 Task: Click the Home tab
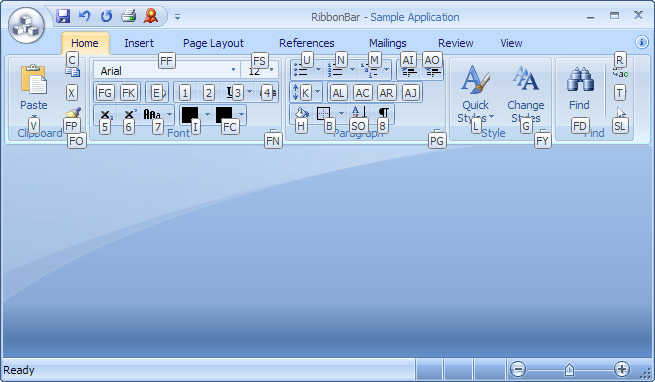(x=85, y=43)
